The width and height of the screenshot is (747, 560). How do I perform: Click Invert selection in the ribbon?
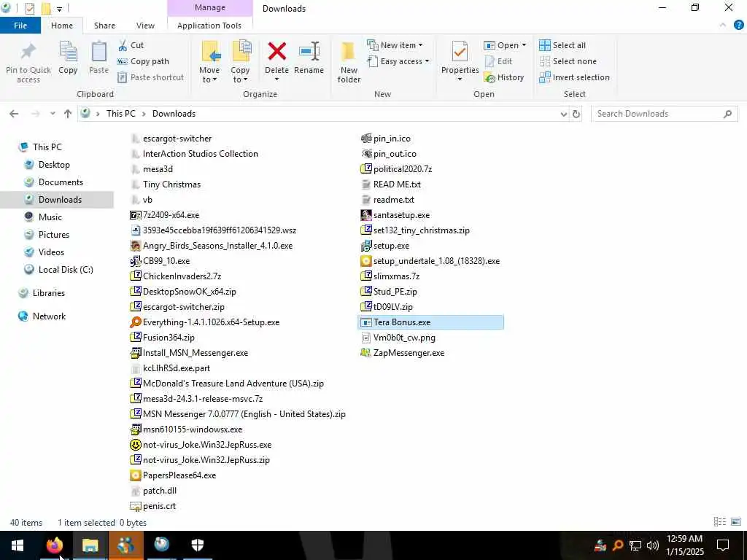[575, 77]
